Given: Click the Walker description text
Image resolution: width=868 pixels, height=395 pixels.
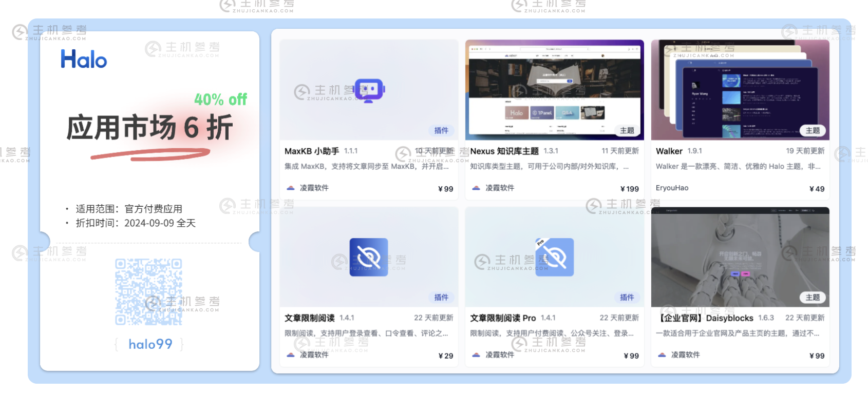Looking at the screenshot, I should [x=738, y=166].
